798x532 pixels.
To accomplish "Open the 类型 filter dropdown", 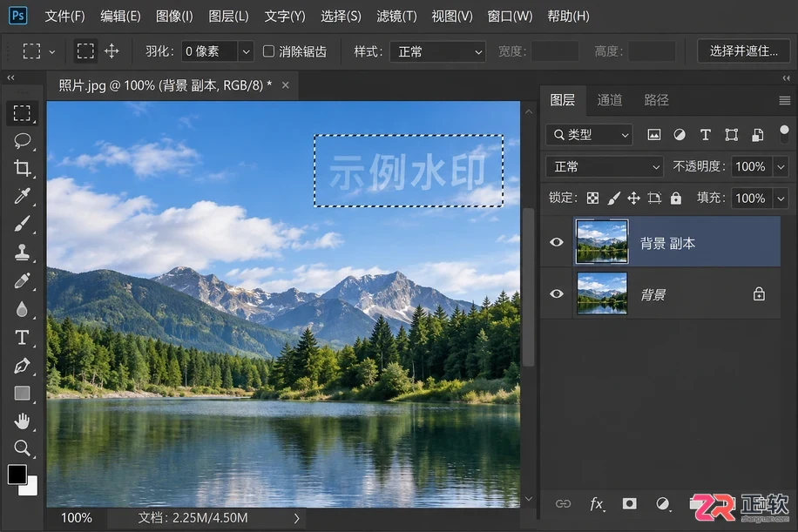I will click(x=589, y=135).
